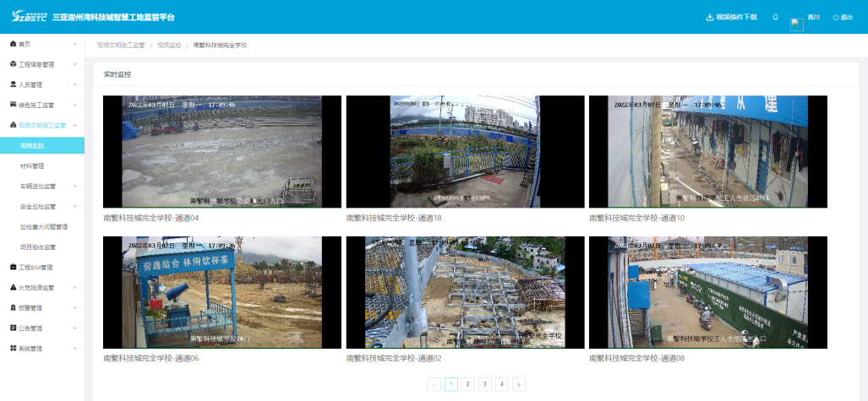Open the 材料管理 submenu item

32,165
